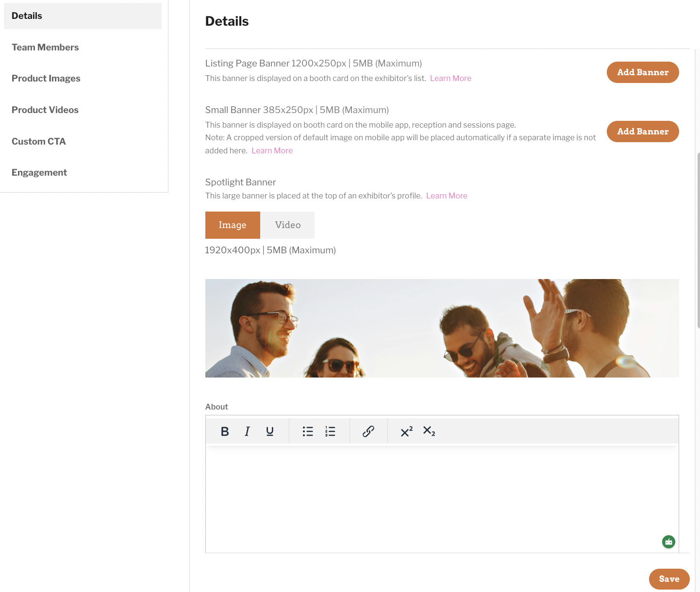Apply subscript formatting
This screenshot has width=700, height=592.
click(429, 431)
